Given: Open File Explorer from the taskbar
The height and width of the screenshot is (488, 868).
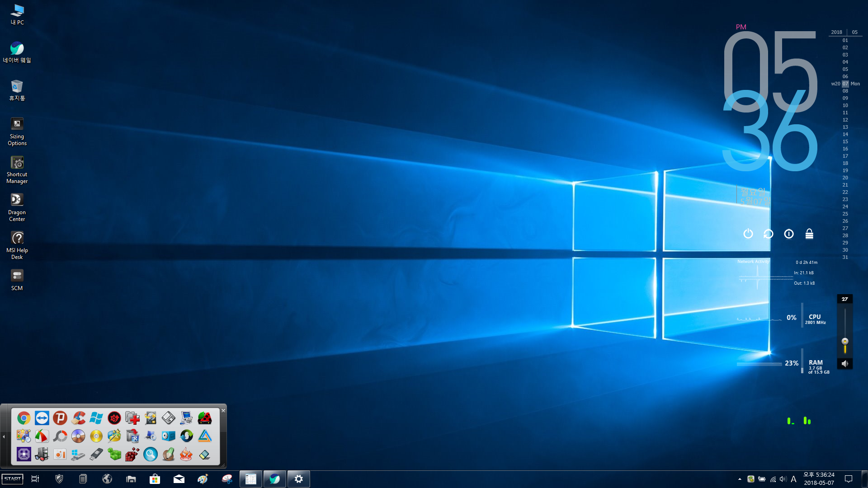Looking at the screenshot, I should (131, 479).
